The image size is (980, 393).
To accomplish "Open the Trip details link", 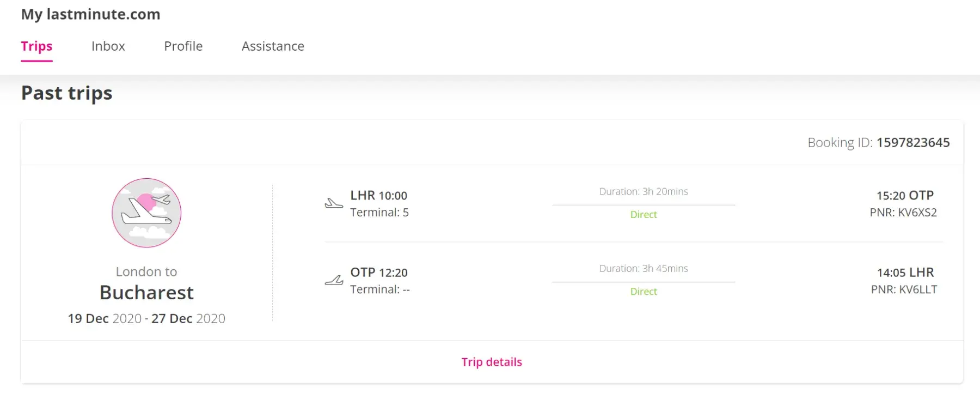I will point(492,362).
